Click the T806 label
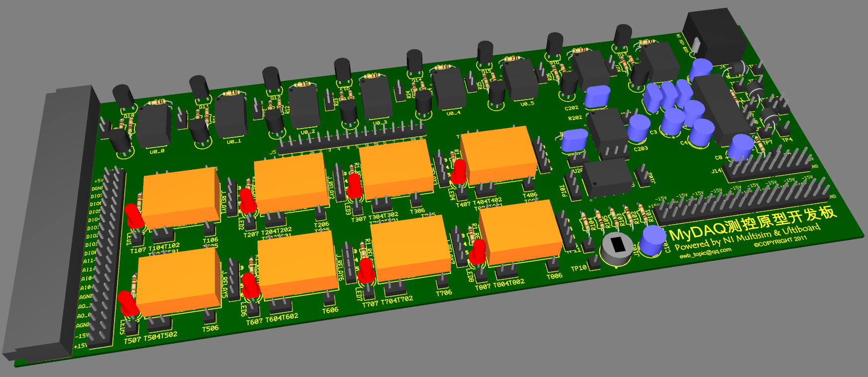This screenshot has height=377, width=868. pos(554,276)
